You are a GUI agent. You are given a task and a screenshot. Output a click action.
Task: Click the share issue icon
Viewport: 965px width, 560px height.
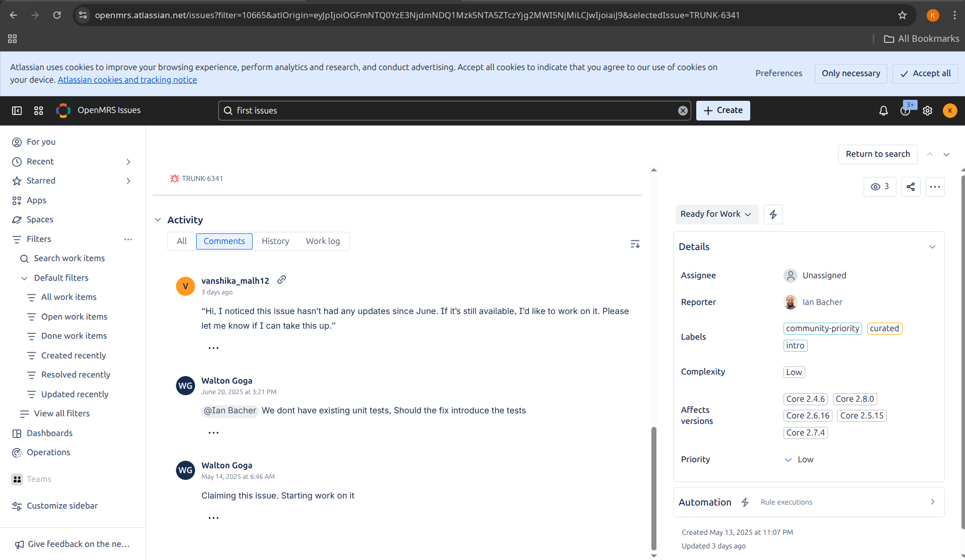point(911,186)
